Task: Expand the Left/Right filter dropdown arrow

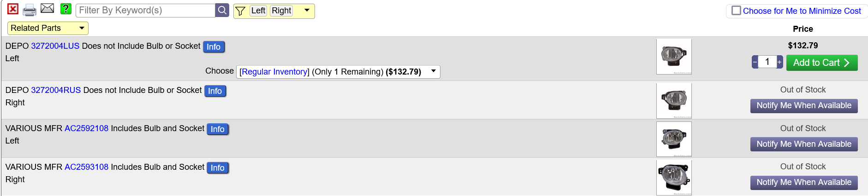Action: pos(307,10)
